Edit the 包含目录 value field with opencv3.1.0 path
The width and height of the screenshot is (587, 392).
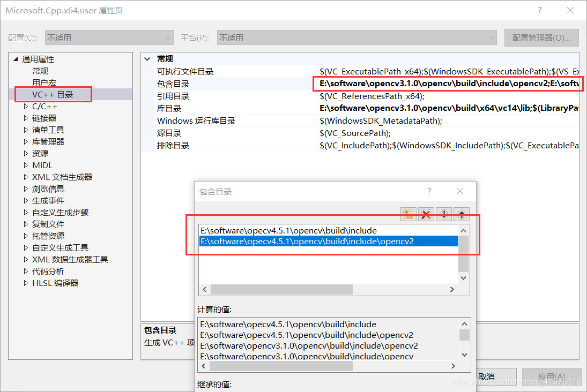(x=449, y=84)
